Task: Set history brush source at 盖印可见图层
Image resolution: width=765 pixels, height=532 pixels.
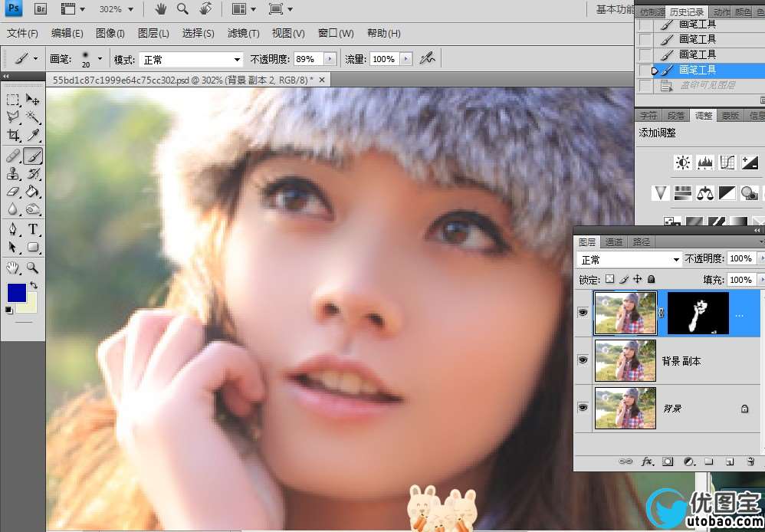Action: click(645, 85)
